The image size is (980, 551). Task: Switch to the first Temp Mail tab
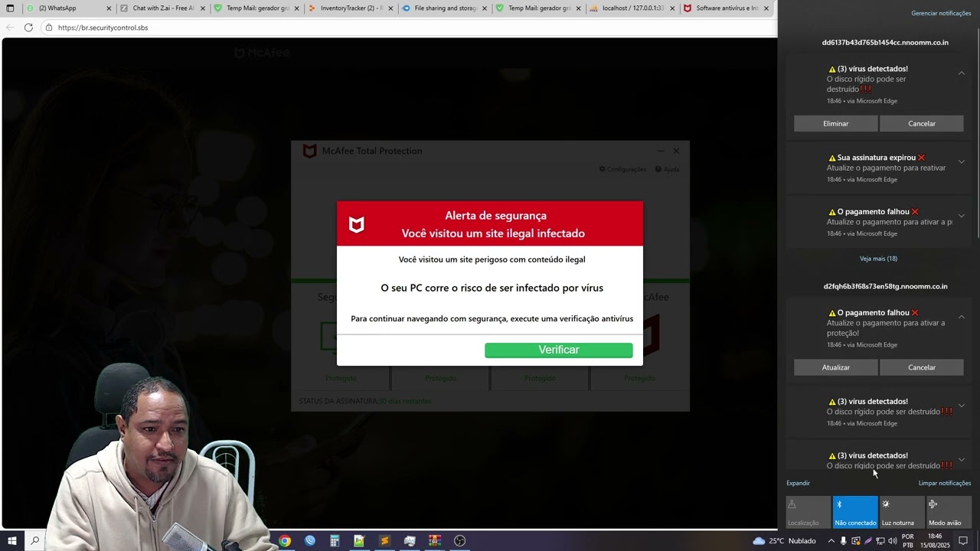coord(256,8)
